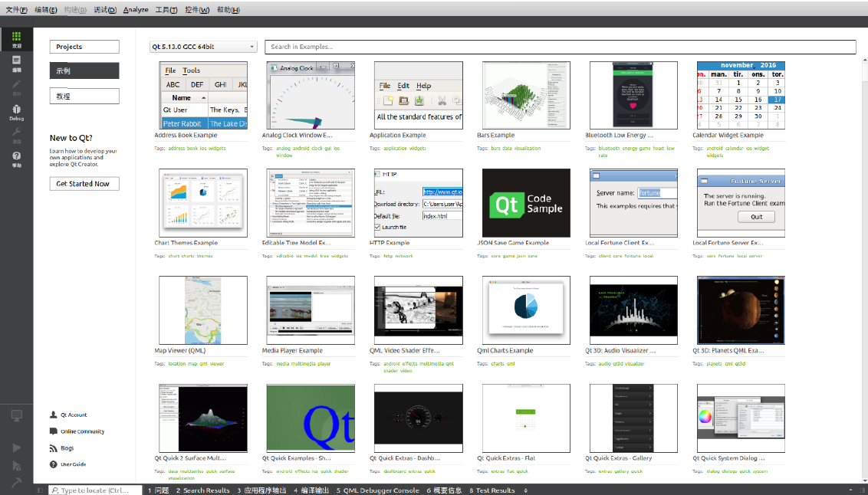The image size is (868, 495).
Task: Open the Online Community link
Action: 83,431
